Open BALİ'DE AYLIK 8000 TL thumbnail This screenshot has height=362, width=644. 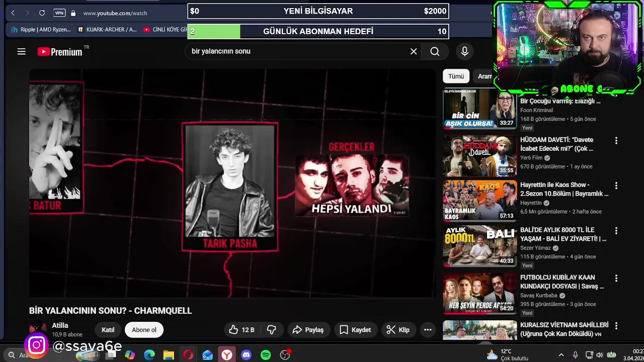pos(479,246)
